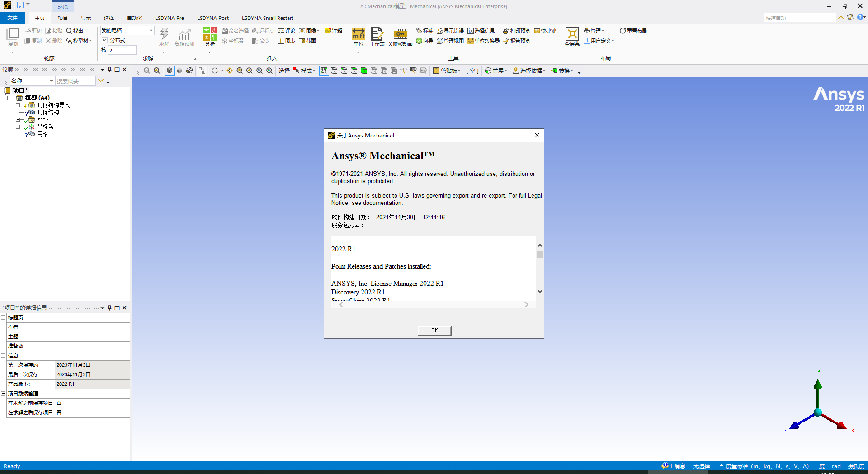868x474 pixels.
Task: Expand the 坐标系 coordinate systems node
Action: pos(18,127)
